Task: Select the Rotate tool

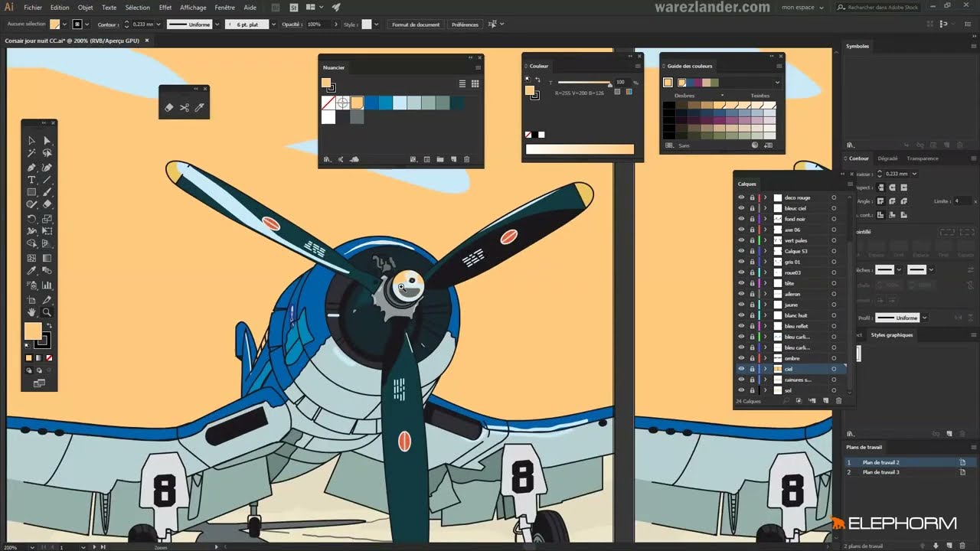Action: point(31,219)
